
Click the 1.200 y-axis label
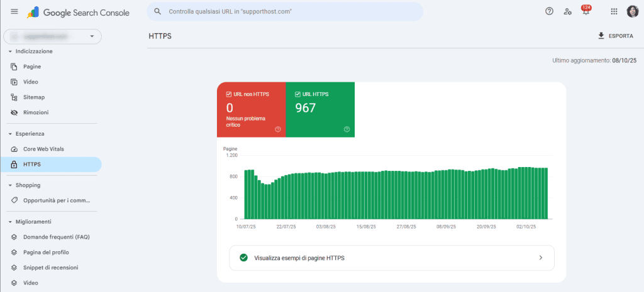click(x=231, y=156)
